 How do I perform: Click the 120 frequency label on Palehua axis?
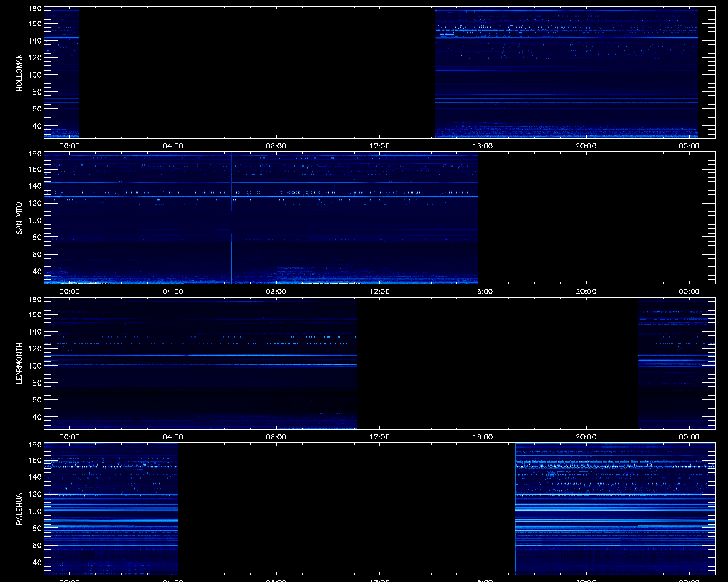coord(35,494)
